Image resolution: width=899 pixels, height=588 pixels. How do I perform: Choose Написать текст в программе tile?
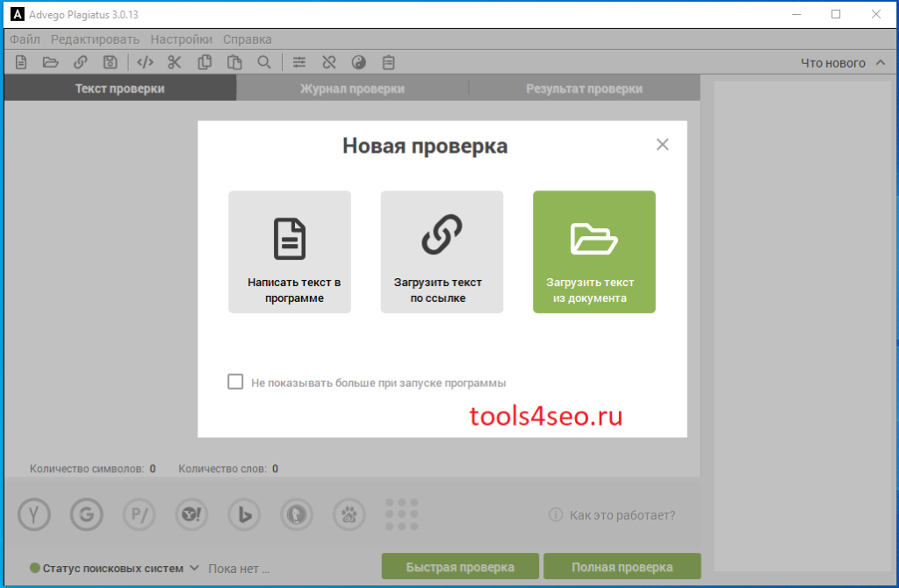pos(290,252)
